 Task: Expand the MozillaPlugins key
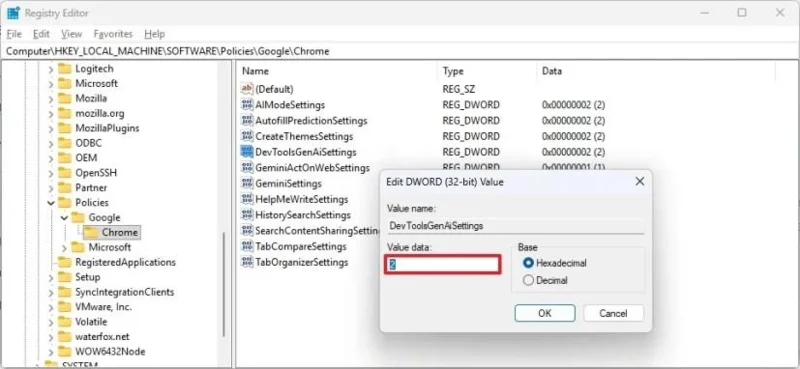[51, 128]
